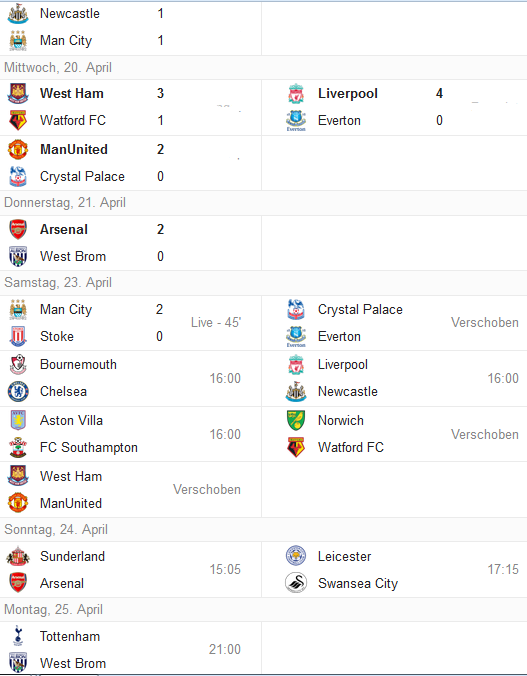Viewport: 527px width, 676px height.
Task: Open the Bournemouth vs Chelsea fixture
Action: coord(130,378)
